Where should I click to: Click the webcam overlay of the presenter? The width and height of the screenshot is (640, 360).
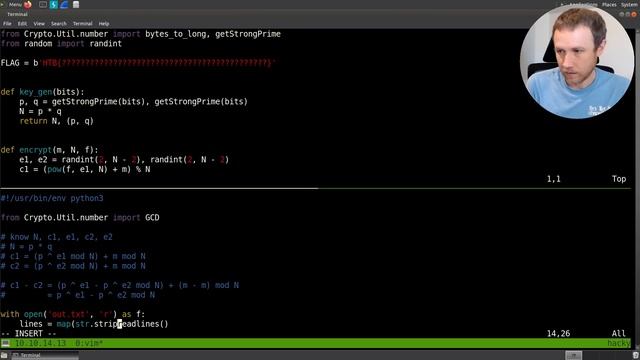[x=577, y=62]
